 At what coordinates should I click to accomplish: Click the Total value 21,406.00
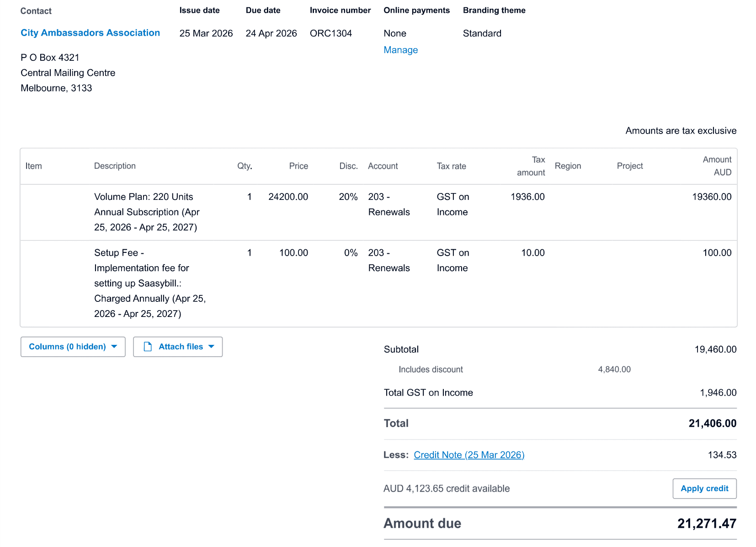[x=712, y=424]
